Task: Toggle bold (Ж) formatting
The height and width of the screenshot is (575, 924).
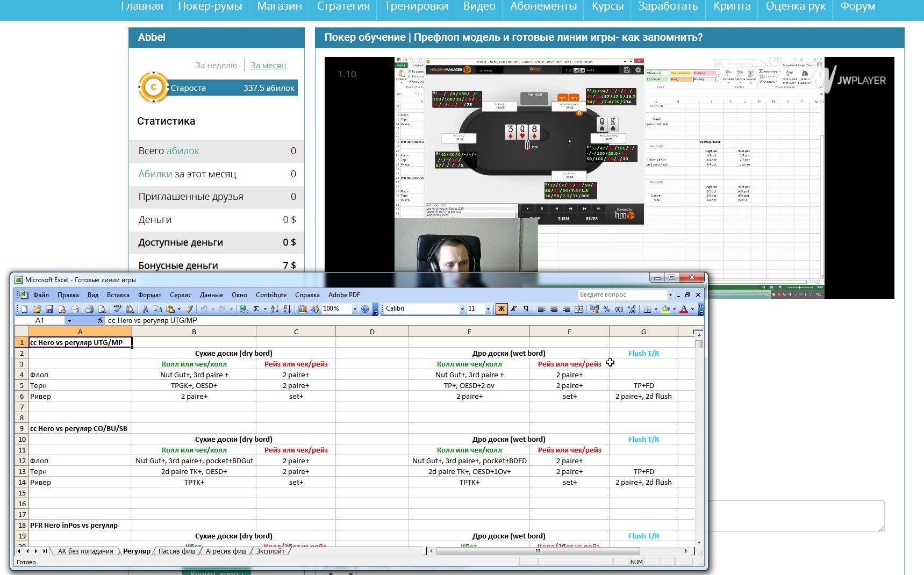Action: (x=501, y=309)
